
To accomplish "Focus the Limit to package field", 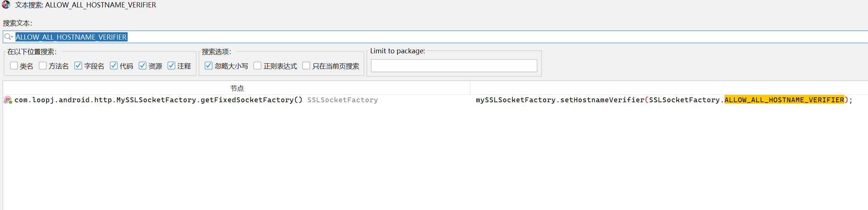I will (x=454, y=66).
